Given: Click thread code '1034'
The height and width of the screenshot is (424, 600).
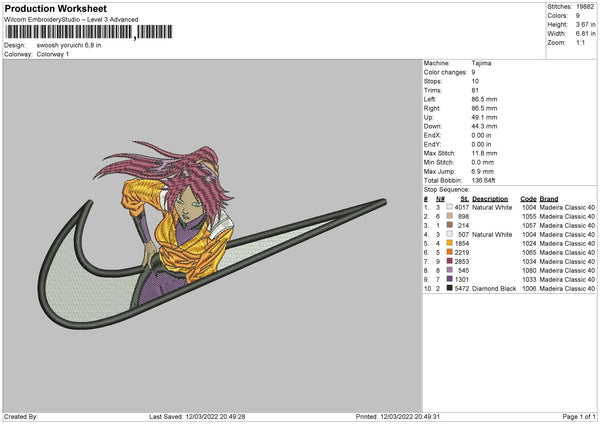Looking at the screenshot, I should pos(529,261).
